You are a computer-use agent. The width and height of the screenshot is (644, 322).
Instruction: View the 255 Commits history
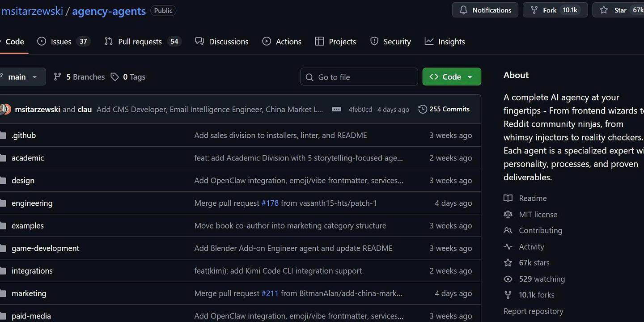(444, 109)
